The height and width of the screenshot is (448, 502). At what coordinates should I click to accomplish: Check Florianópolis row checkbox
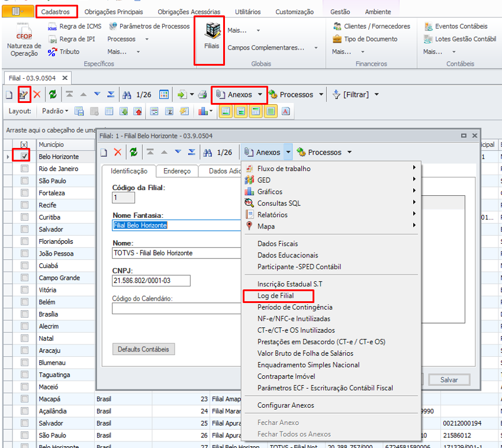pos(25,241)
